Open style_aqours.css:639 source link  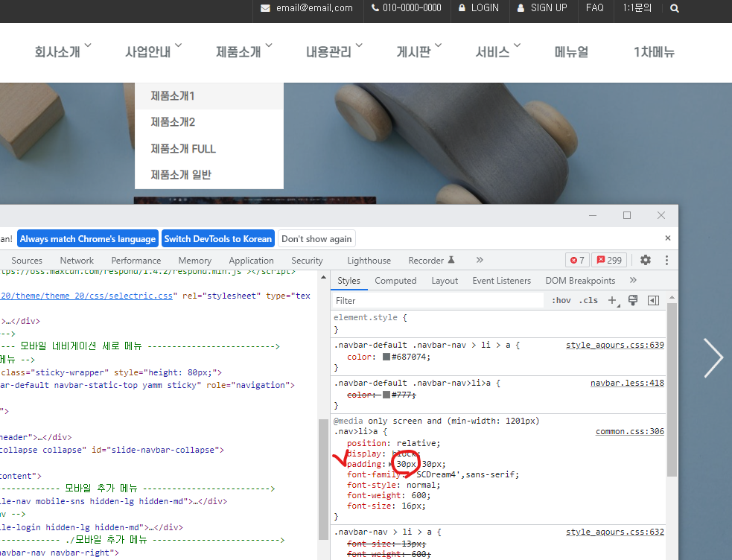(x=615, y=345)
